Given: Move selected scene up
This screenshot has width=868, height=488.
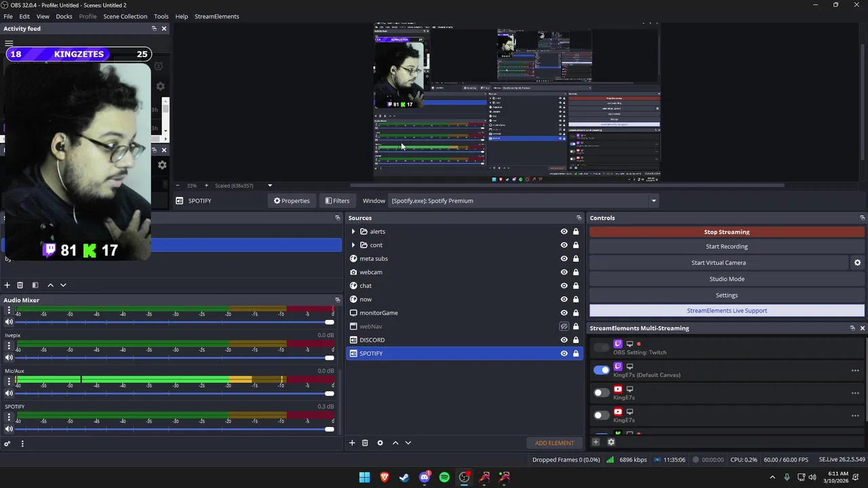Looking at the screenshot, I should [x=50, y=285].
